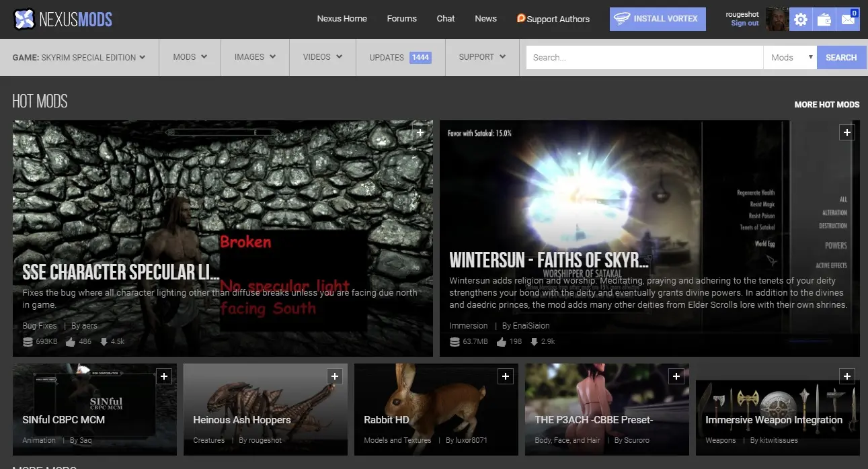Open the Support navigation dropdown

coord(482,57)
